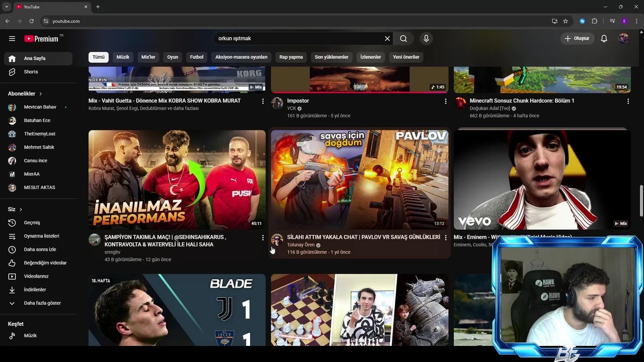Open TheEnemyLost channel subscription
The height and width of the screenshot is (362, 644).
click(x=38, y=134)
